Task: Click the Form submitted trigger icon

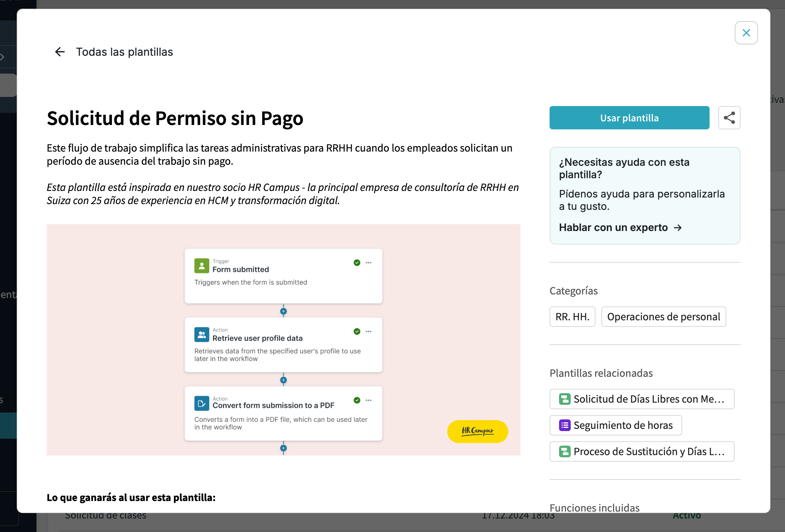Action: click(x=202, y=266)
